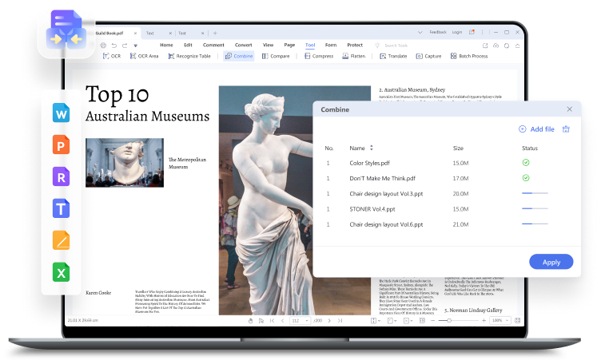Close the Guild Book.pdf tab

[x=135, y=34]
